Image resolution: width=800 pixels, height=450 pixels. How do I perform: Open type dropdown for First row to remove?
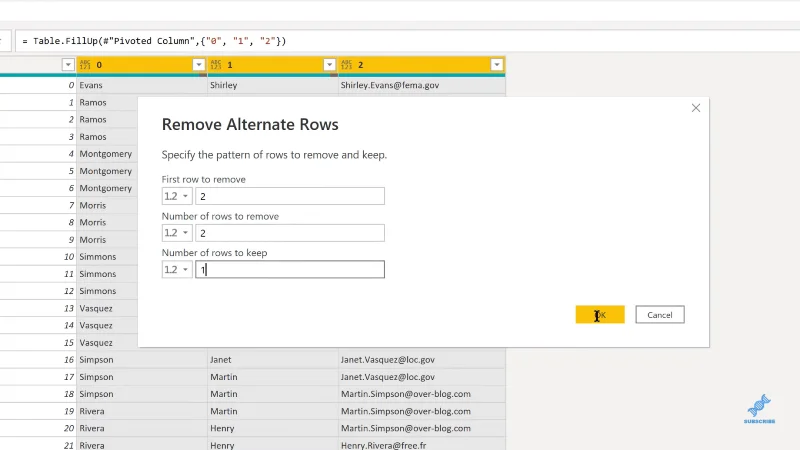coord(177,196)
